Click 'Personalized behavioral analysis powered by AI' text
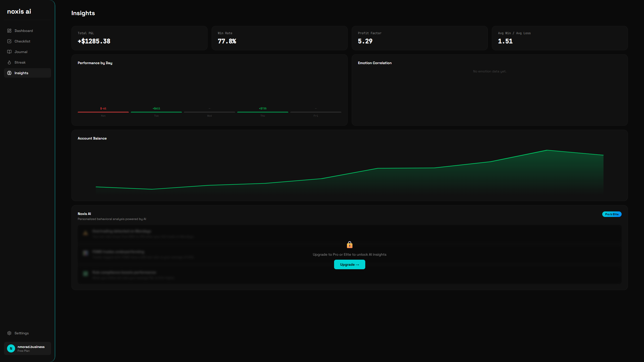 [x=112, y=219]
